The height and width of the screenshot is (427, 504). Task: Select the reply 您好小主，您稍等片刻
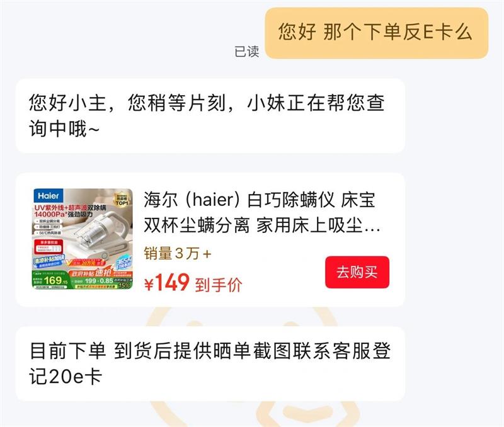point(210,116)
